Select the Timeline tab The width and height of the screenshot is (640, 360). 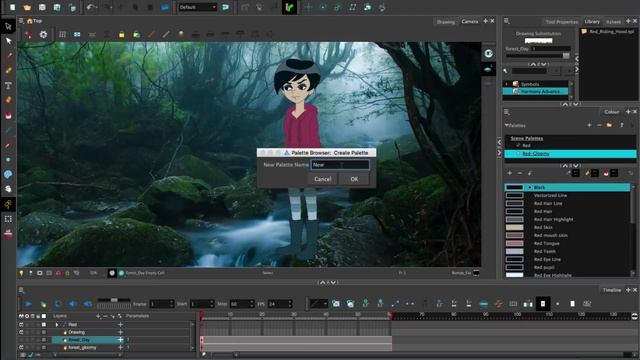tap(611, 290)
